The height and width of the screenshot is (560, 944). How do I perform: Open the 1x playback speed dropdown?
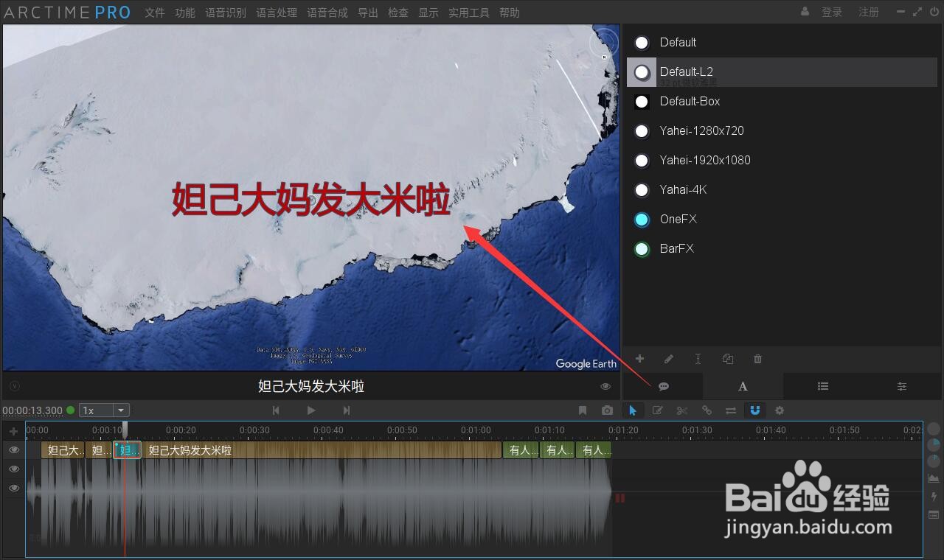[x=105, y=410]
